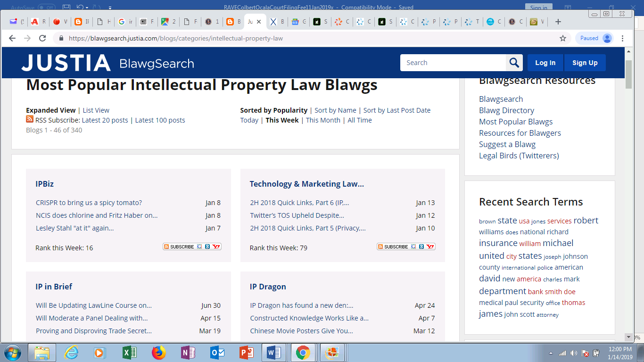The height and width of the screenshot is (362, 644).
Task: Click Technology & Marketing Law's Yahoo subscribe icon
Action: tap(430, 247)
